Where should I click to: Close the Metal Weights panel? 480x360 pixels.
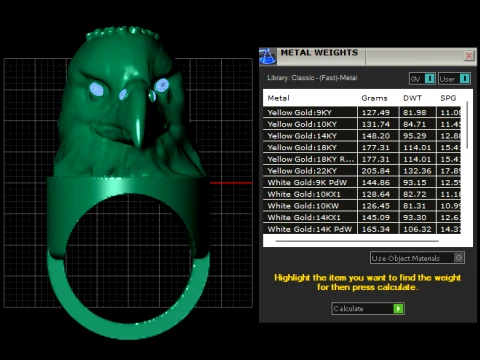pos(469,56)
